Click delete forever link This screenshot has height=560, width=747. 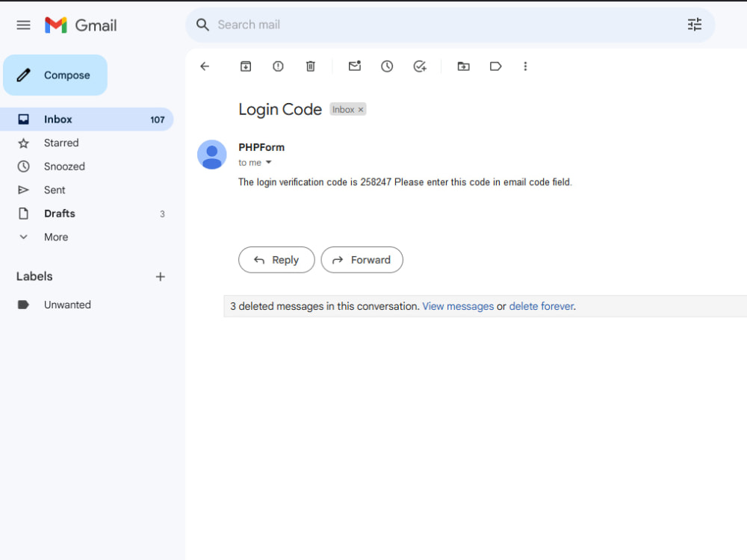[541, 306]
